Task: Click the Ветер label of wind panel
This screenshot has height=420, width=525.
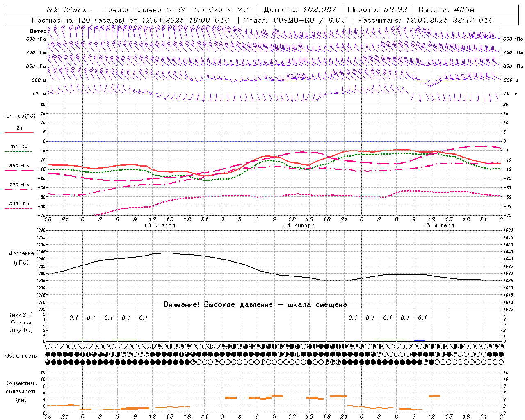Action: [38, 31]
